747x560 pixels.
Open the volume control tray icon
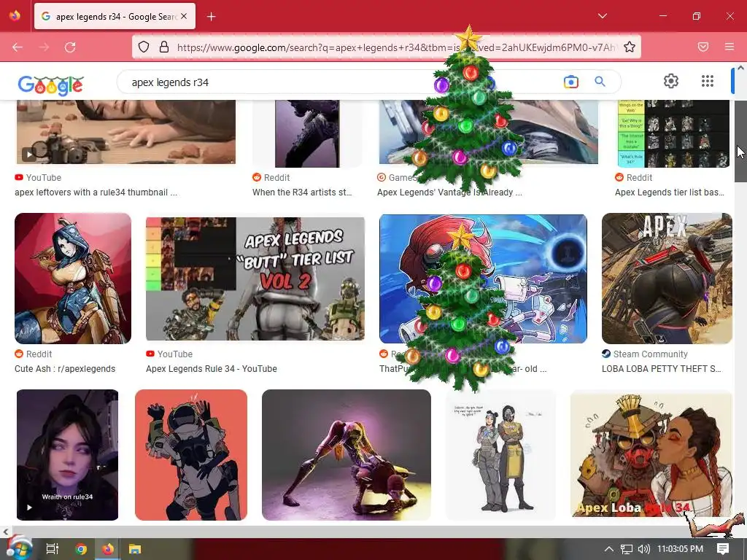(x=643, y=549)
